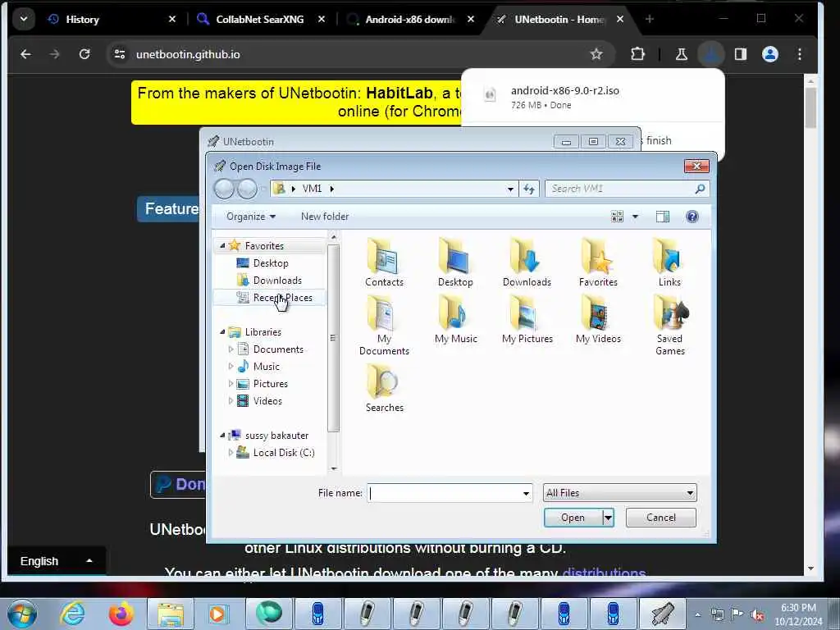Image resolution: width=840 pixels, height=630 pixels.
Task: Select the My Videos folder
Action: (x=598, y=321)
